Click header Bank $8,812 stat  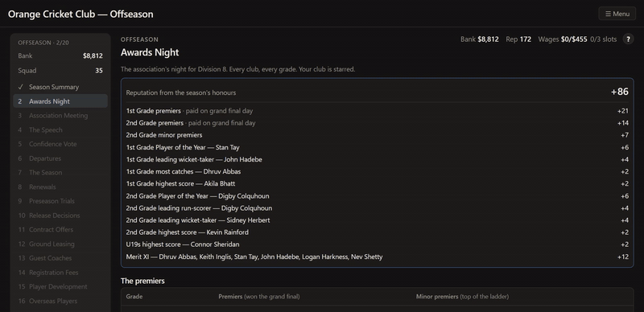(480, 39)
